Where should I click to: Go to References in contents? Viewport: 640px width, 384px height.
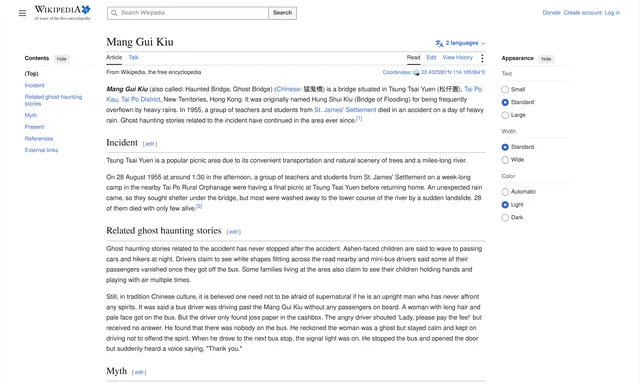coord(39,139)
